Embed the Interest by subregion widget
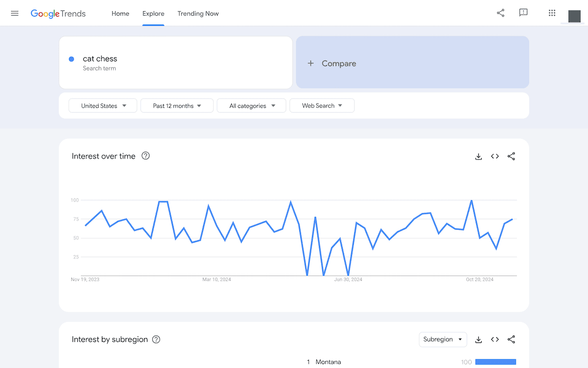Viewport: 588px width, 368px height. point(495,340)
